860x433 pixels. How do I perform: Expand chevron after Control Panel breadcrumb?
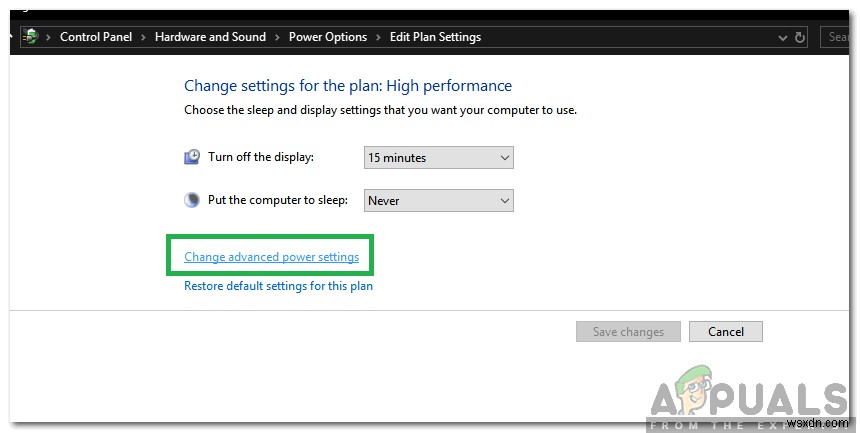point(142,37)
